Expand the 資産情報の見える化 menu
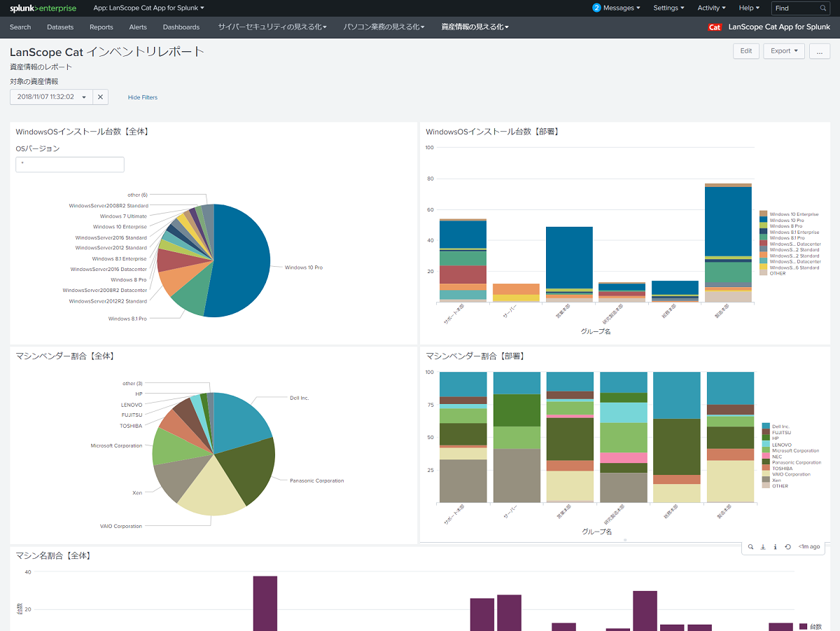Viewport: 840px width, 631px height. click(475, 27)
